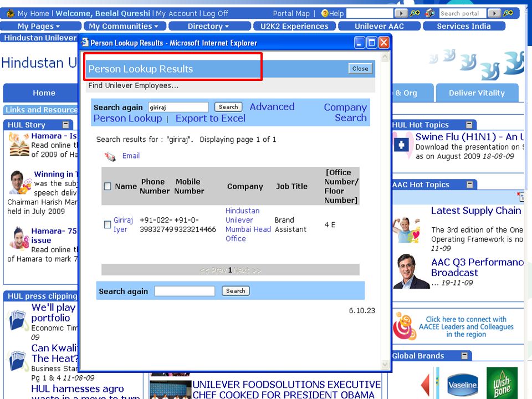Screen dimensions: 532x399
Task: Collapse the Global Brands panel icon
Action: point(464,356)
